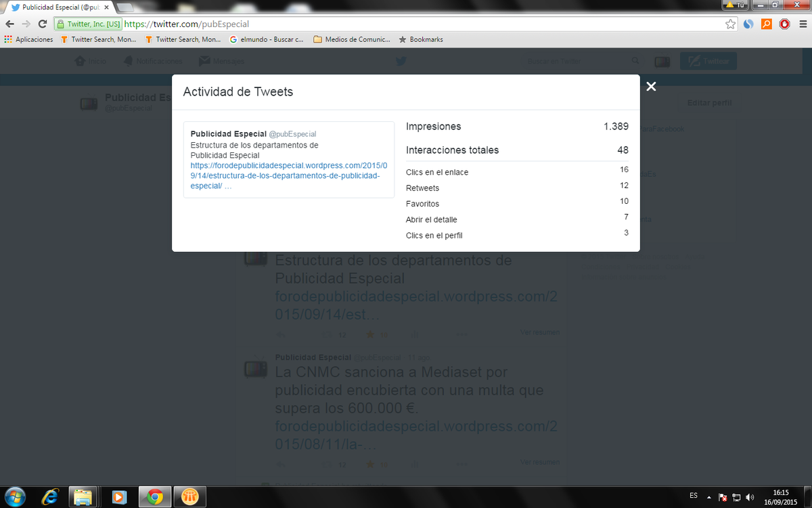The width and height of the screenshot is (812, 508).
Task: Click the volume speaker icon in system tray
Action: click(750, 496)
